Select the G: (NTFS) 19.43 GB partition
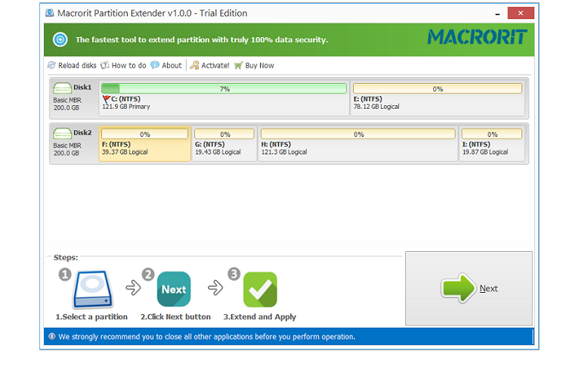The width and height of the screenshot is (588, 373). [x=224, y=144]
